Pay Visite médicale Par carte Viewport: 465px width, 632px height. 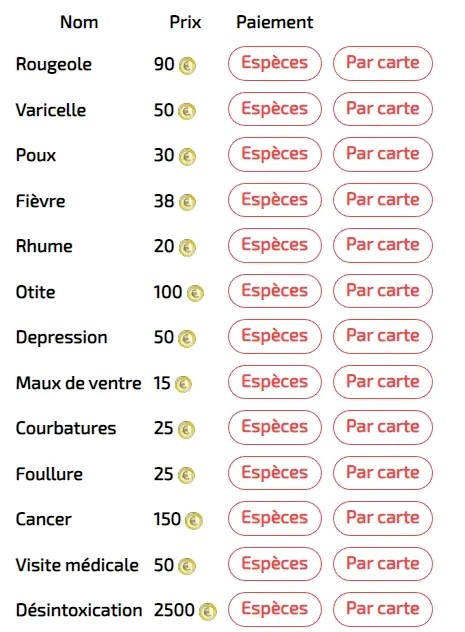click(x=383, y=564)
